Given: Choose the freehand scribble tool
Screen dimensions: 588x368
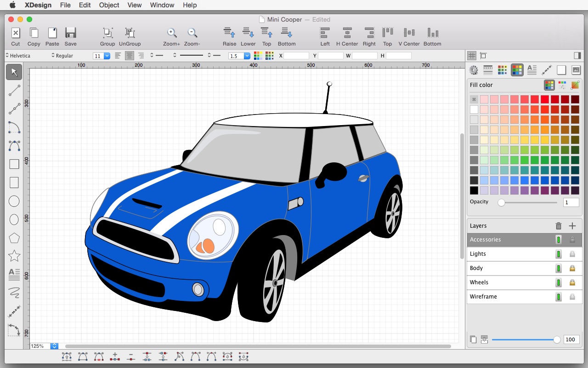Looking at the screenshot, I should [x=14, y=293].
